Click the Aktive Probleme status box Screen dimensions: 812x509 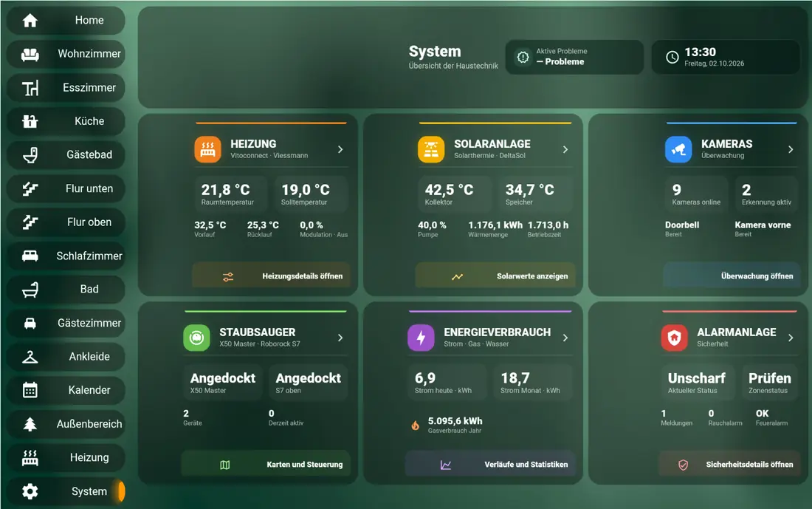[574, 57]
